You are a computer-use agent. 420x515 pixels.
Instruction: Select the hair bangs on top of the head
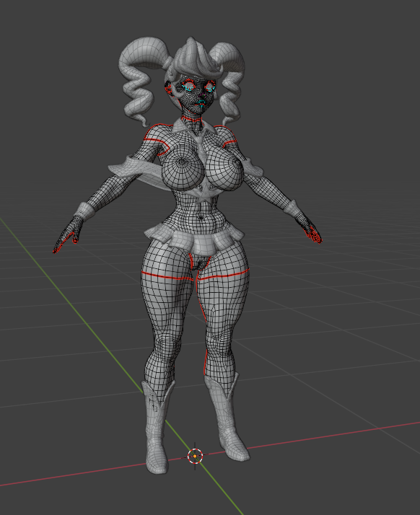tap(196, 61)
